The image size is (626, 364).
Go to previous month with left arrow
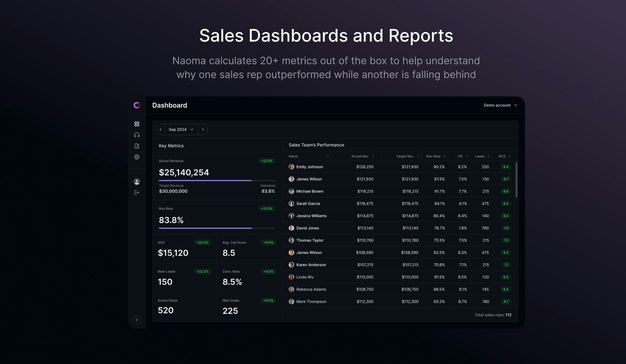(160, 129)
